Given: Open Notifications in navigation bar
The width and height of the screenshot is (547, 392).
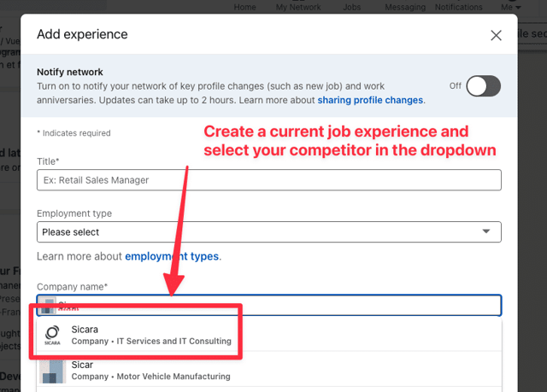Looking at the screenshot, I should point(458,7).
